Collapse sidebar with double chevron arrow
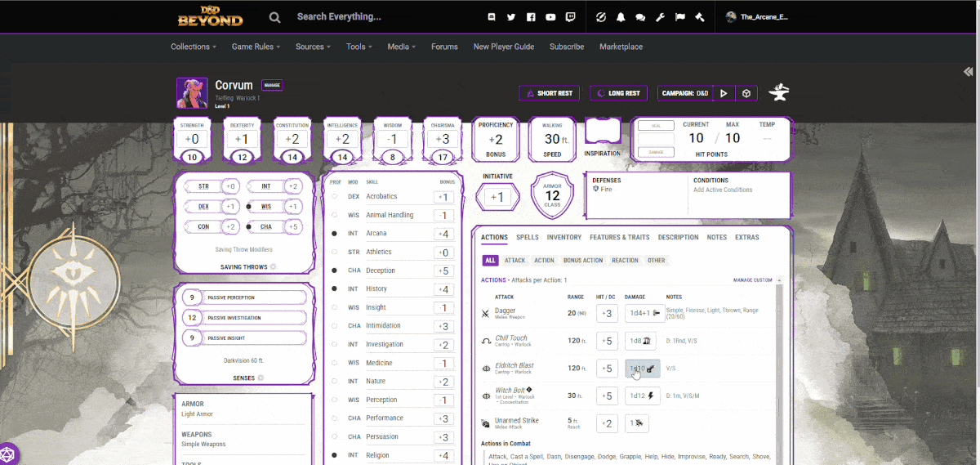The width and height of the screenshot is (980, 465). [969, 72]
